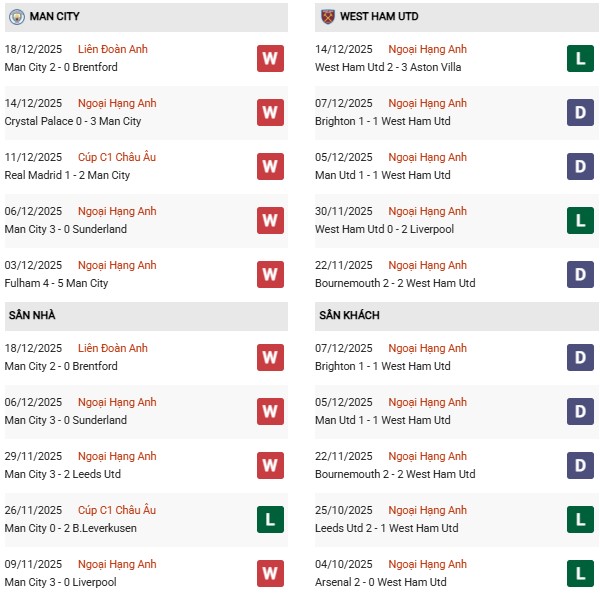This screenshot has width=600, height=594.
Task: Click the MAN CITY team header
Action: coord(56,17)
